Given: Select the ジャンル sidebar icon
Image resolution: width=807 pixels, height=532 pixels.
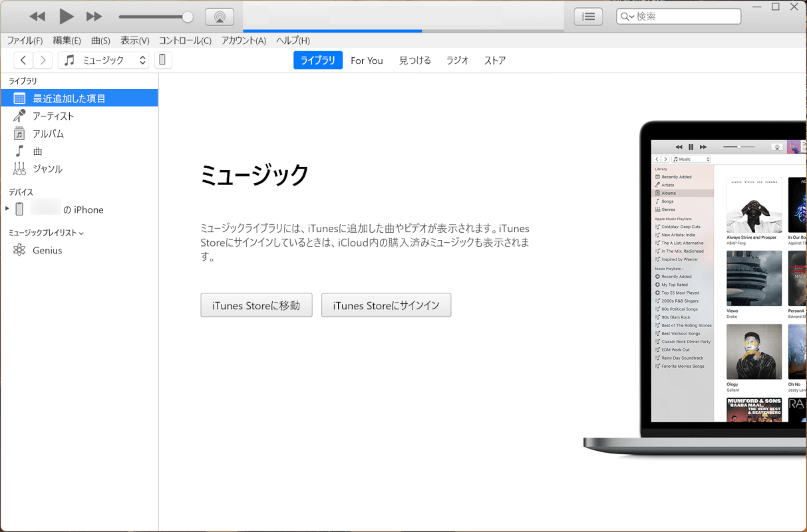Looking at the screenshot, I should [x=19, y=168].
